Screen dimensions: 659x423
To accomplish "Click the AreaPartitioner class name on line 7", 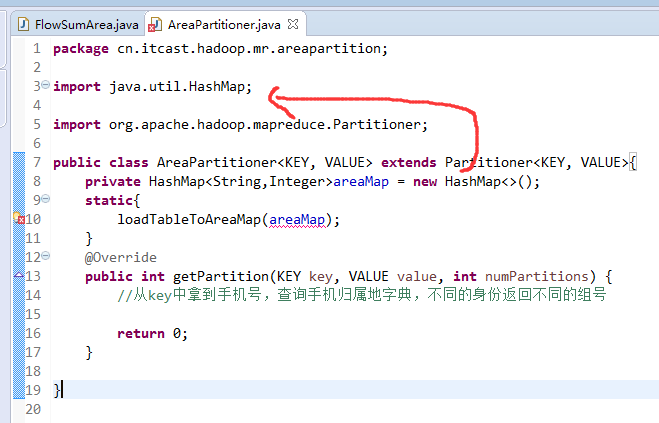I will (x=217, y=162).
